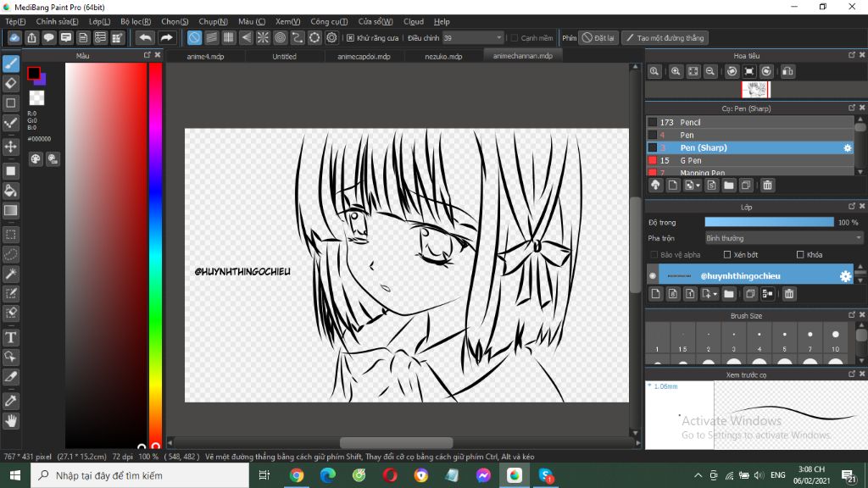Toggle crisscross grid snap icon
Screen dimensions: 868x488
click(229, 37)
